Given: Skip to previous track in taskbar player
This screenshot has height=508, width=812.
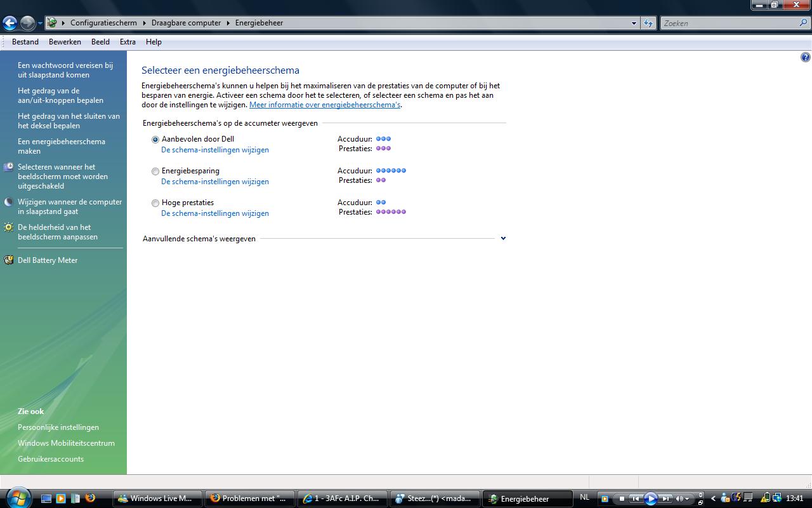Looking at the screenshot, I should (636, 498).
